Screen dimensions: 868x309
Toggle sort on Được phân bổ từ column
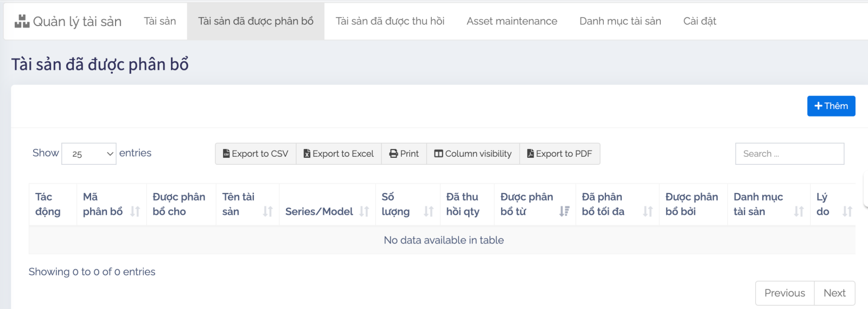pos(564,211)
